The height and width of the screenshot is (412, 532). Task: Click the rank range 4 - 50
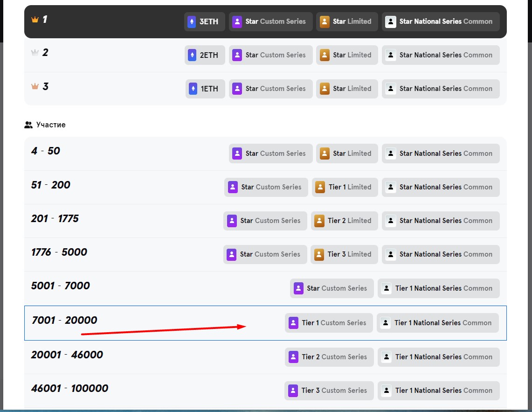click(x=46, y=151)
